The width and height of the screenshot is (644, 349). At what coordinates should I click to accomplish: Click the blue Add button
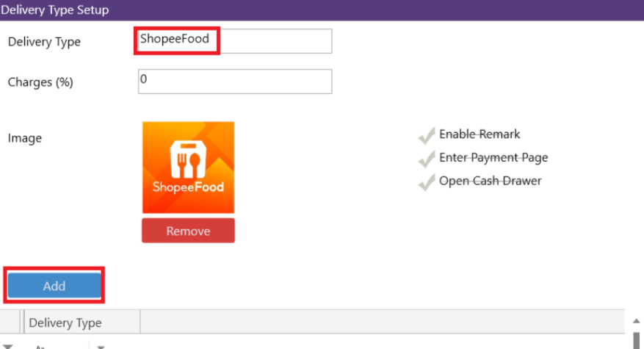[54, 286]
